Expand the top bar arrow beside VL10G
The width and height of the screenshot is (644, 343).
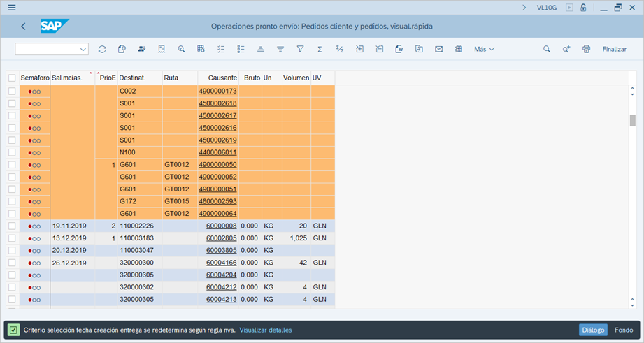click(x=524, y=8)
